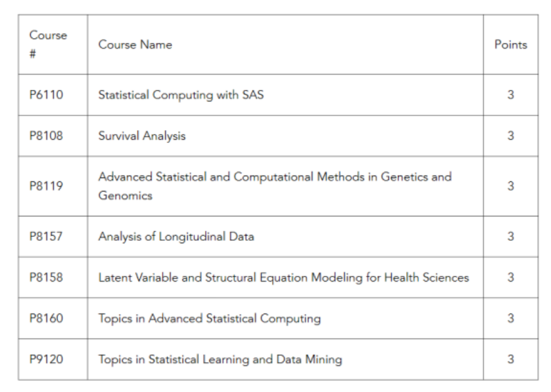Image resolution: width=551 pixels, height=392 pixels.
Task: Click the "Course Name" column header
Action: pos(135,45)
